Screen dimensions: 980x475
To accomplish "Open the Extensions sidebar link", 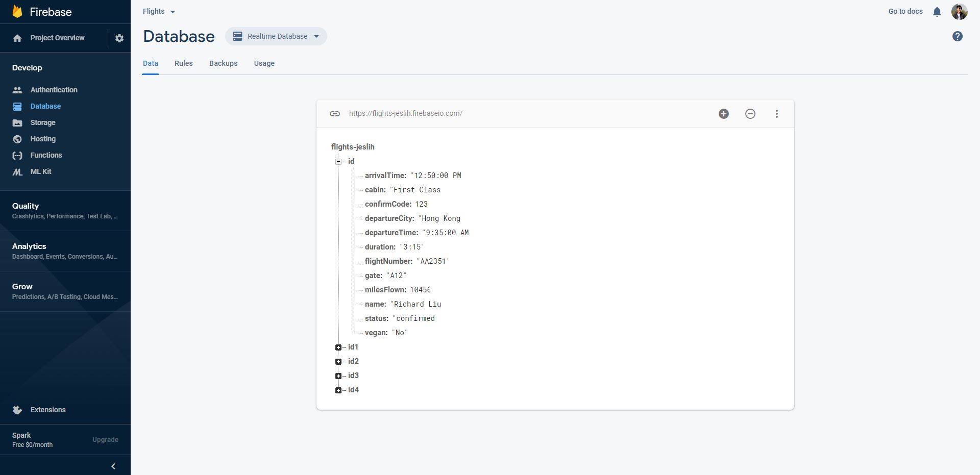I will pos(48,410).
